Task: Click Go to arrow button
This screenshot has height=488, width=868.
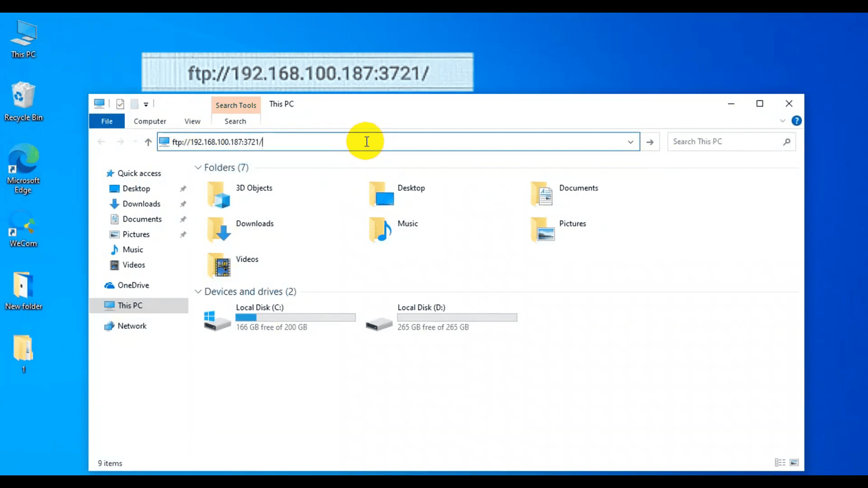Action: [x=650, y=142]
